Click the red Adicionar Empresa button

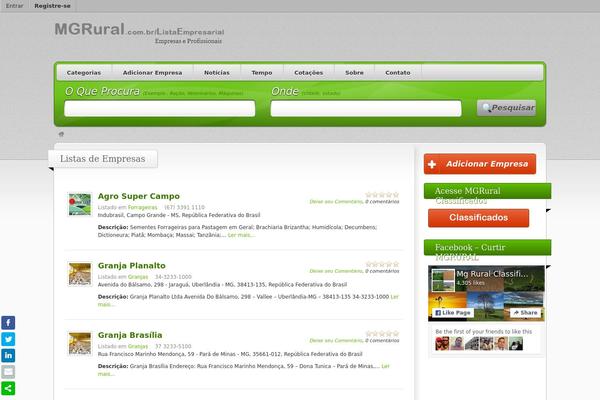(480, 164)
